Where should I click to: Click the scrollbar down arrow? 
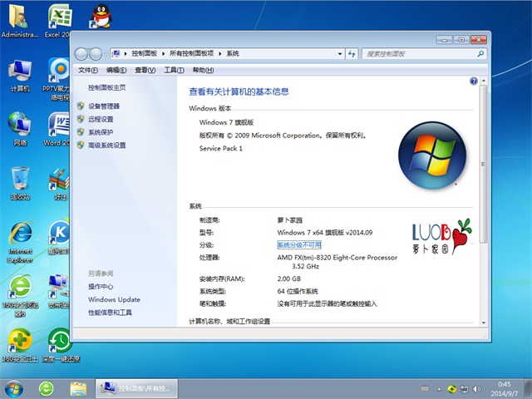click(484, 323)
